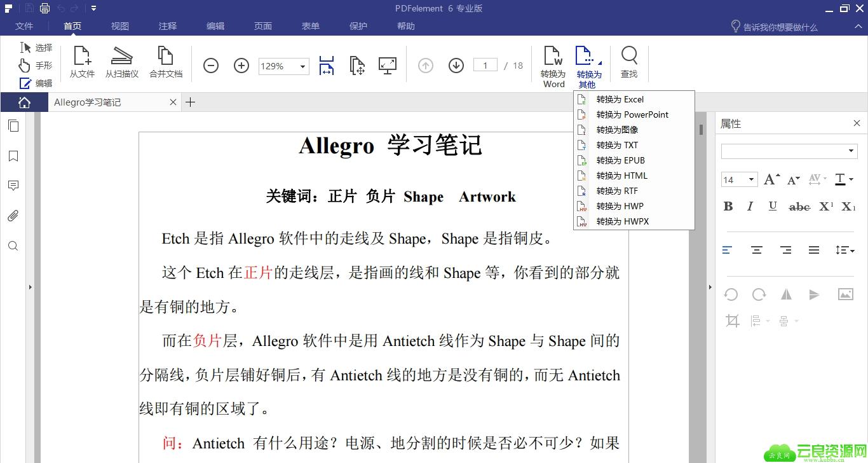Align text right
Screen dimensions: 868x463
click(786, 250)
